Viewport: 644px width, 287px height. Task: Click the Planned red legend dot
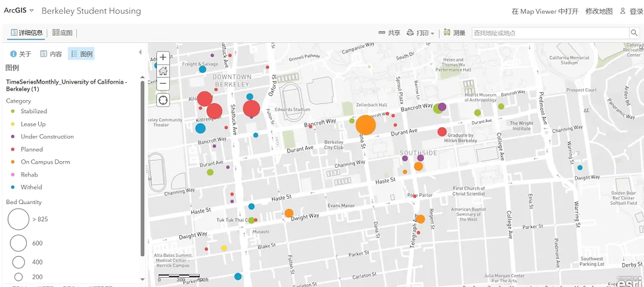[12, 149]
